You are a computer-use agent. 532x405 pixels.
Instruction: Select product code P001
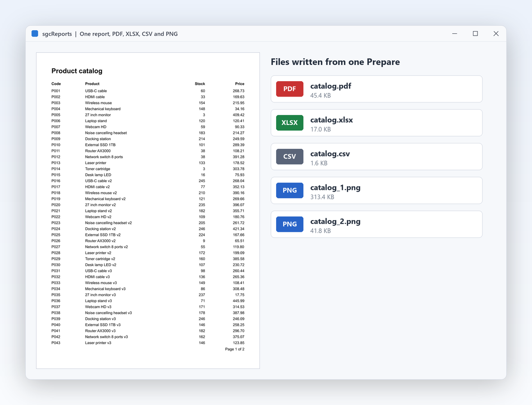coord(56,91)
